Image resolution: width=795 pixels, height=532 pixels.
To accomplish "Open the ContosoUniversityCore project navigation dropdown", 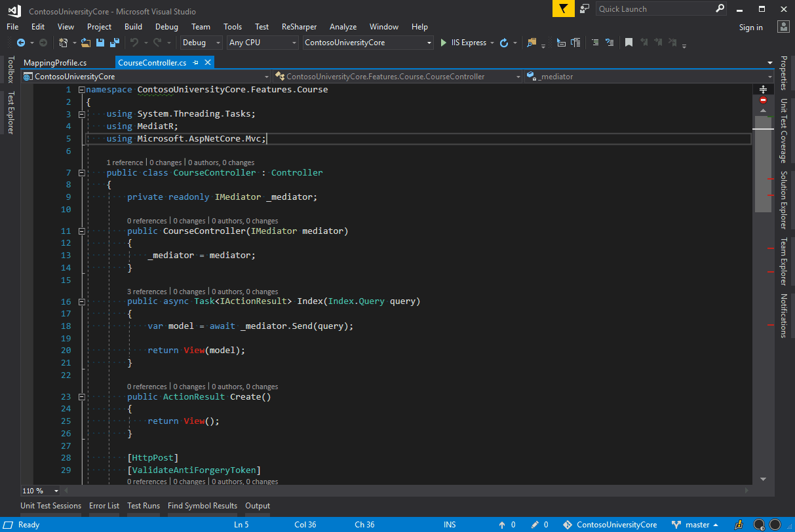I will point(146,77).
